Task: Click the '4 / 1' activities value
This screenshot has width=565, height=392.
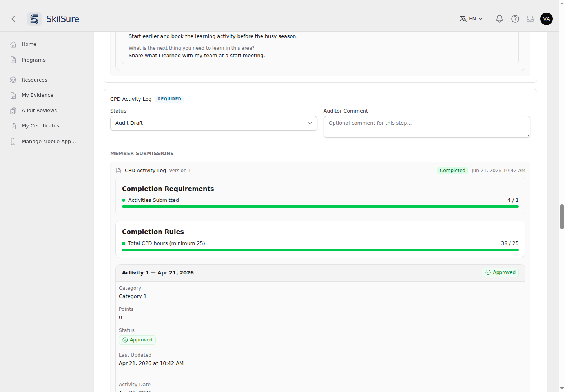Action: (513, 200)
